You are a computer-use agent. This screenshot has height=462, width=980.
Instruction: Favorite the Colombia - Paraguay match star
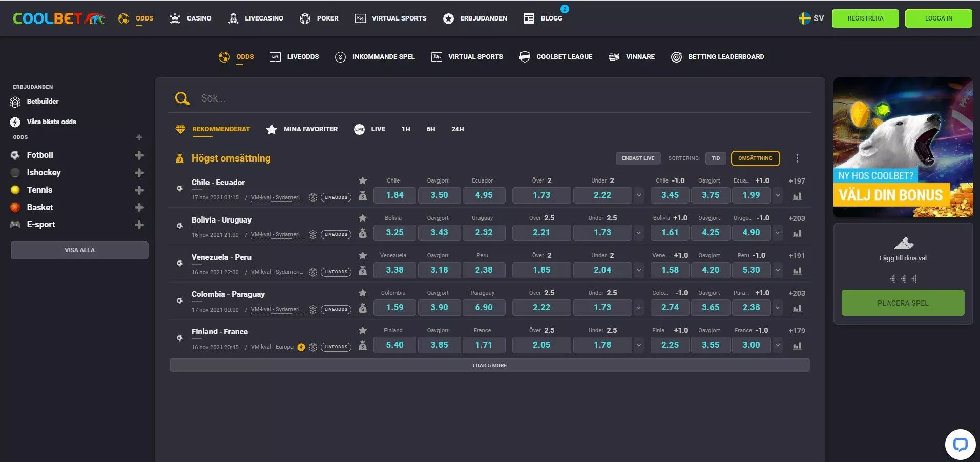[x=363, y=293]
